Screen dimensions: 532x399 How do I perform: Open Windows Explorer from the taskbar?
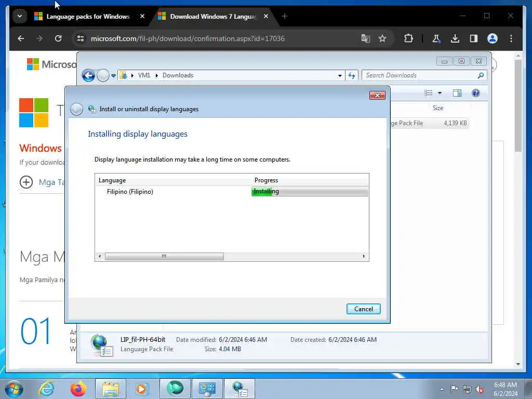(x=111, y=389)
